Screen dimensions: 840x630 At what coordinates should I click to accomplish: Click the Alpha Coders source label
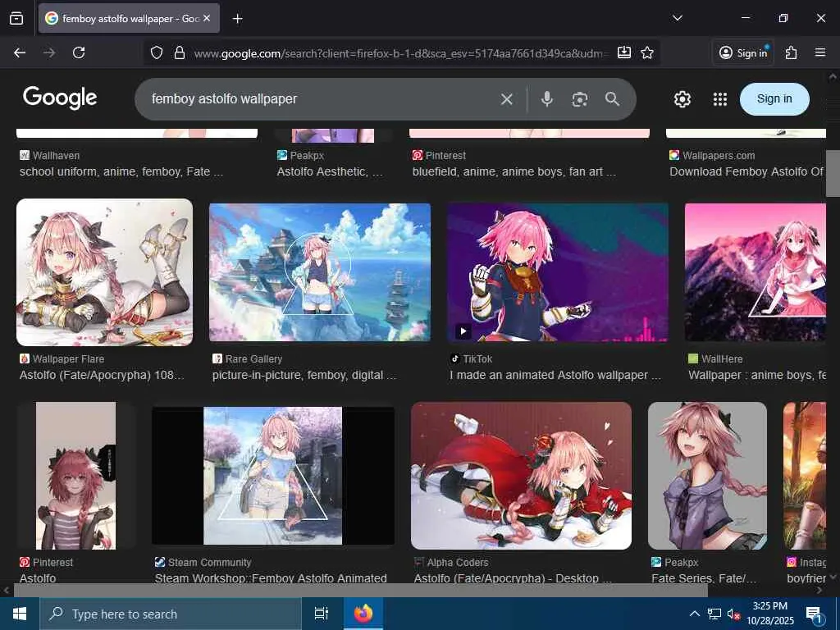coord(458,563)
